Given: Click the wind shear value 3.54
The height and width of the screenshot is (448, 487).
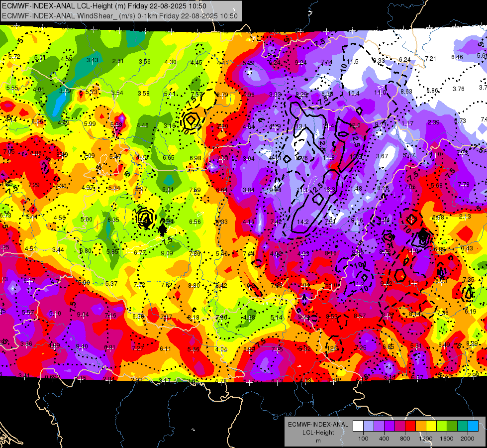Looking at the screenshot, I should pyautogui.click(x=117, y=93).
